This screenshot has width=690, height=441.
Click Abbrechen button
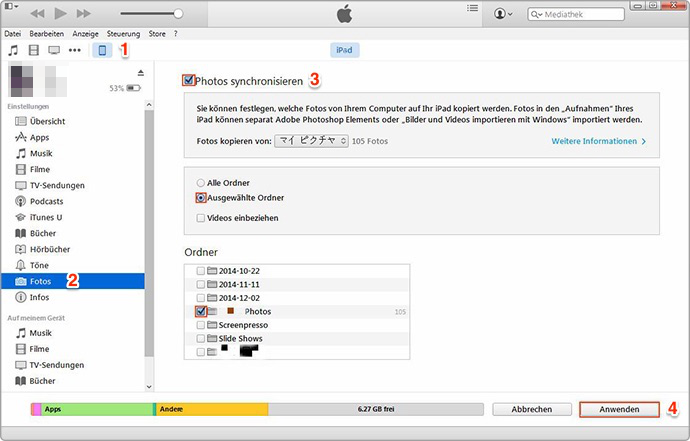tap(532, 409)
